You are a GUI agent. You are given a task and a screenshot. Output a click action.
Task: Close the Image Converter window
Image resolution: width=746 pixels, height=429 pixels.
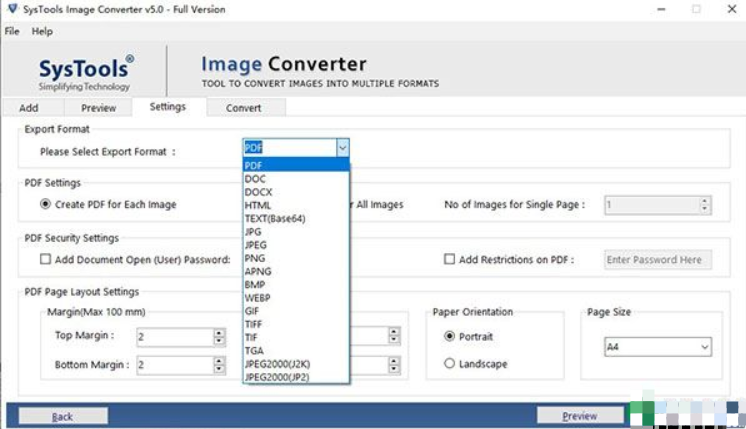[732, 9]
